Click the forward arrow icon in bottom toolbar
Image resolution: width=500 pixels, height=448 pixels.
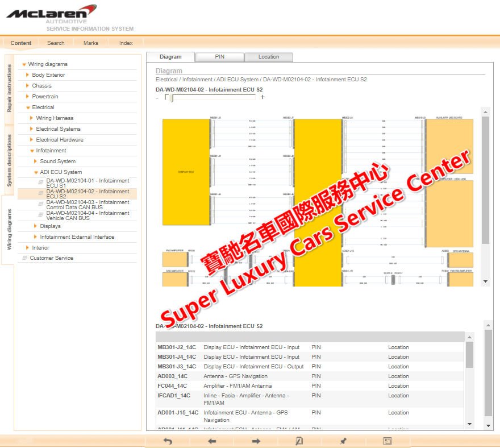tap(256, 441)
